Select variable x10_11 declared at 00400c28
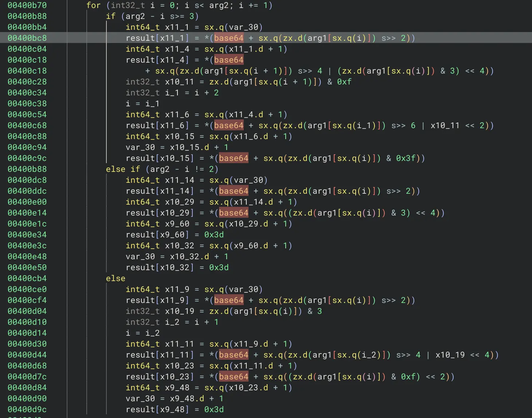The width and height of the screenshot is (532, 418). [179, 82]
